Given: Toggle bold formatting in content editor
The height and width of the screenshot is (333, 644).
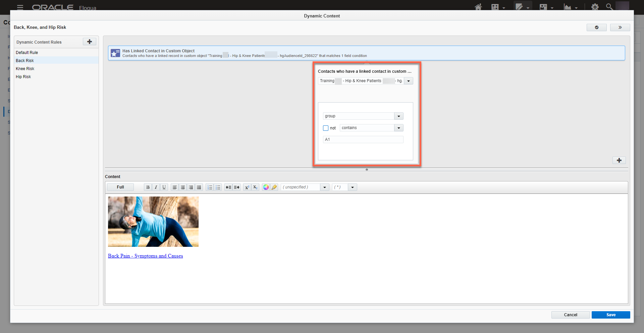Looking at the screenshot, I should tap(148, 187).
